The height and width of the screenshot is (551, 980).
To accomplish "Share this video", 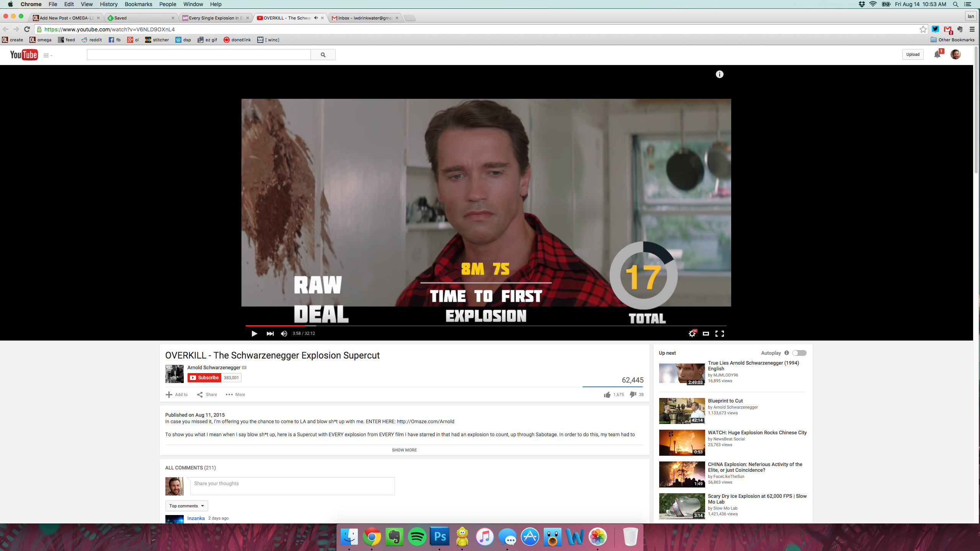I will click(207, 395).
